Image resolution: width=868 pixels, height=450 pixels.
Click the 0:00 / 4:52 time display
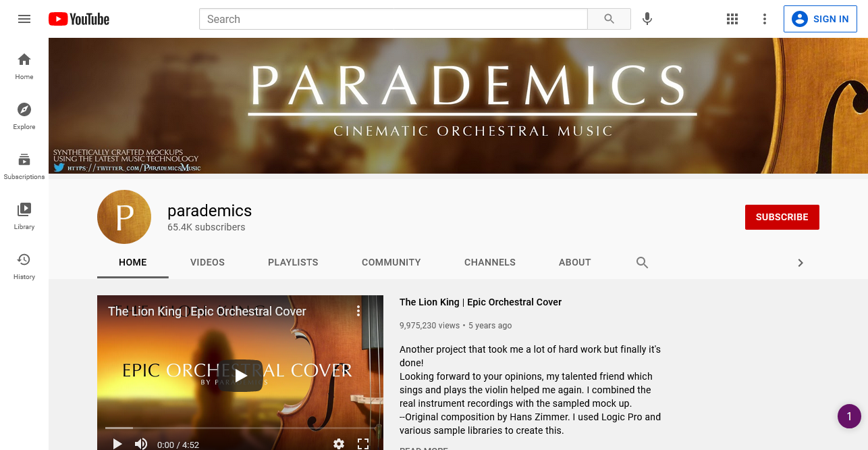coord(178,445)
